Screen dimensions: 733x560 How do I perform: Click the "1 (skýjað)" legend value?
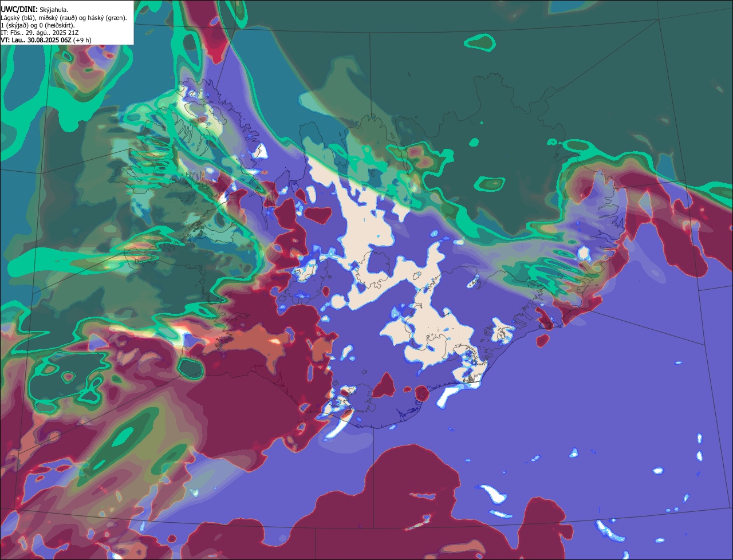14,26
